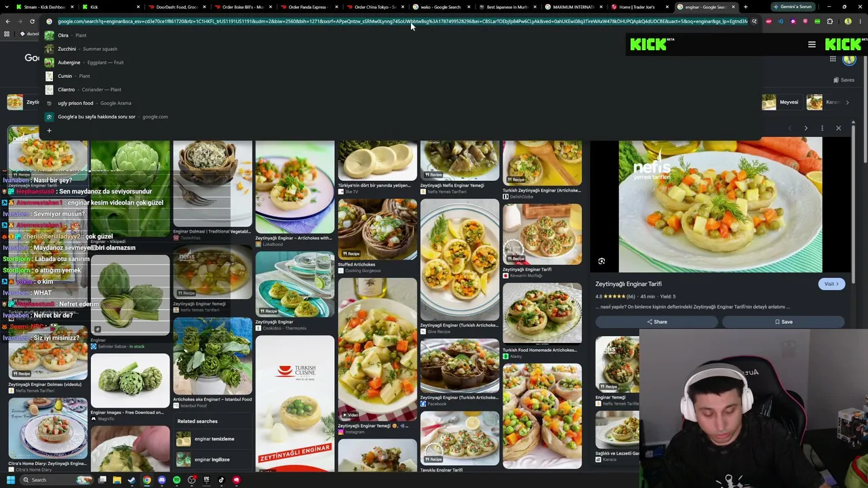Open the Turkish Cuisine image result

click(295, 403)
